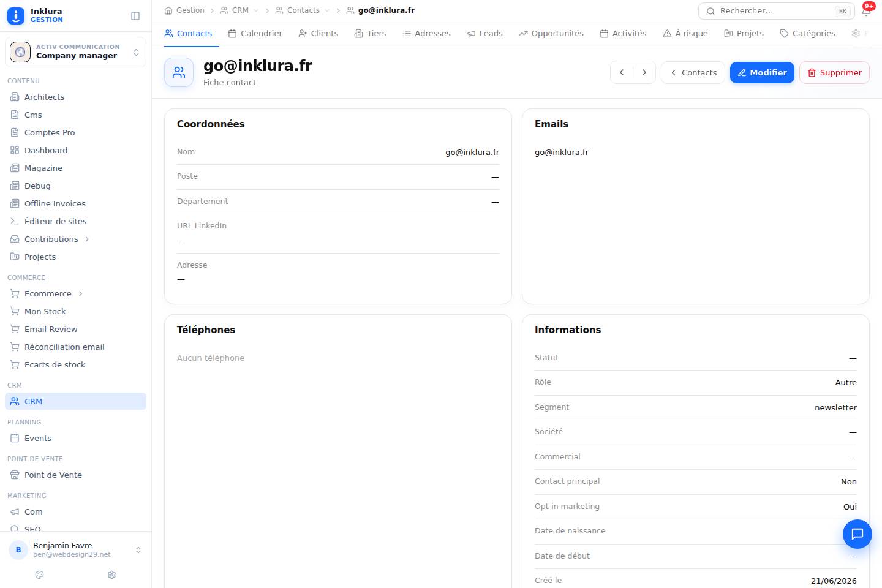Open Mon Stock in the sidebar

click(x=75, y=311)
